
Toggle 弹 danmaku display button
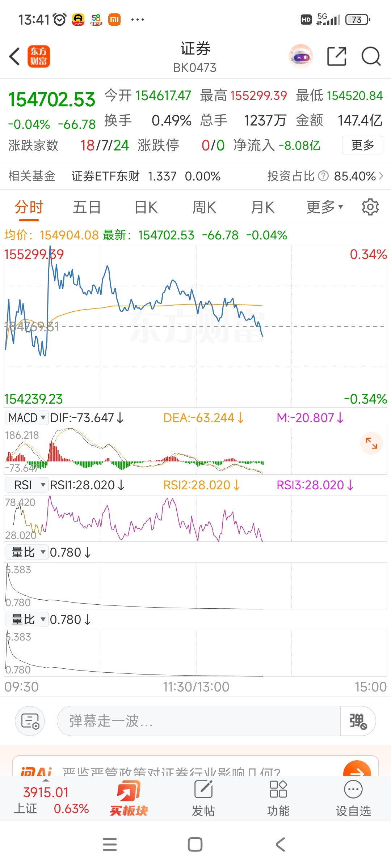pyautogui.click(x=358, y=721)
